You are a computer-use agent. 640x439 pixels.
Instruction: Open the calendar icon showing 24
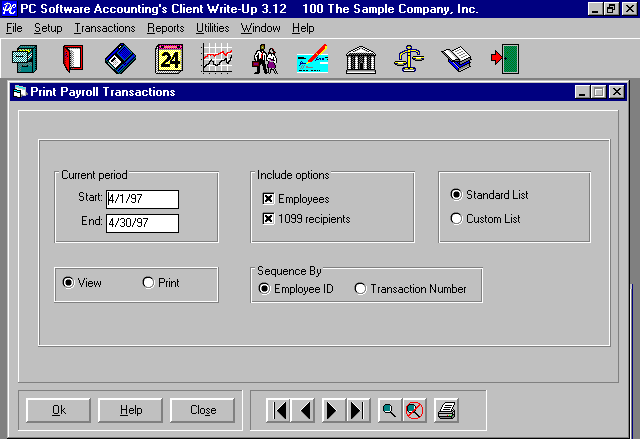pyautogui.click(x=169, y=59)
